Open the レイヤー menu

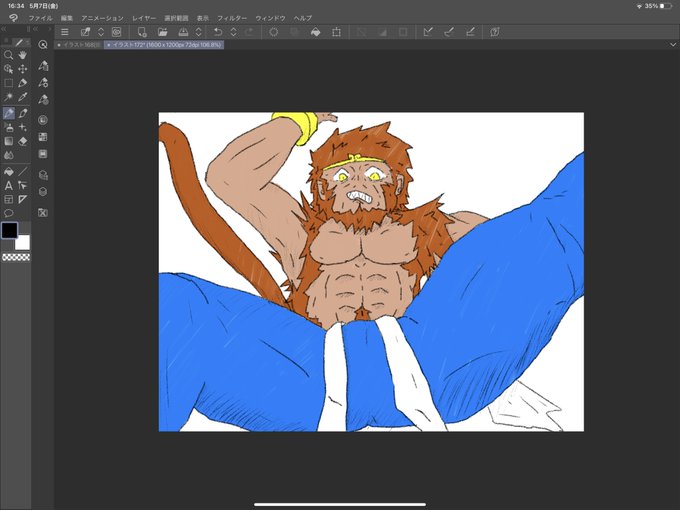(144, 18)
